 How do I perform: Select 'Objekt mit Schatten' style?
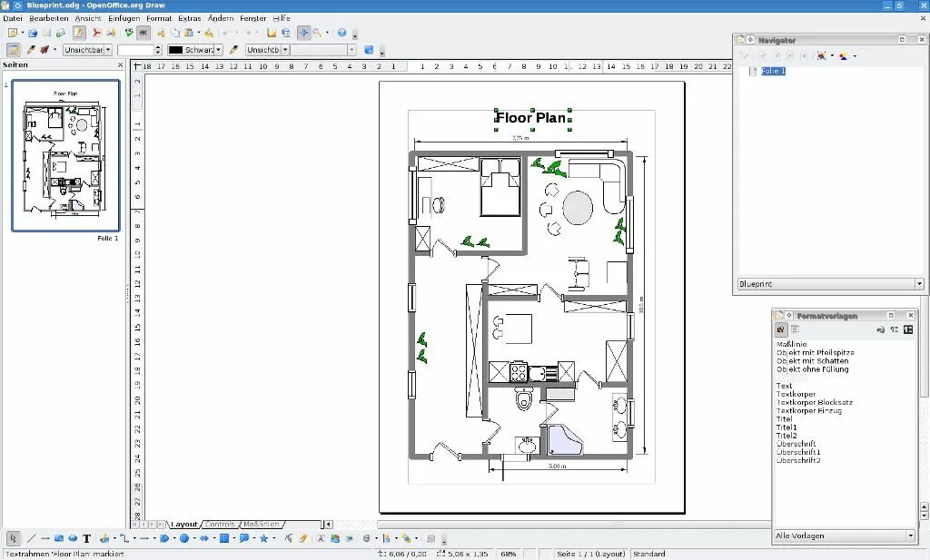[813, 360]
